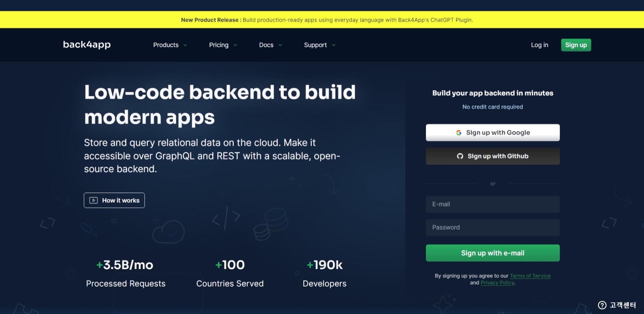The width and height of the screenshot is (644, 314).
Task: Click the help question mark icon
Action: (x=602, y=305)
